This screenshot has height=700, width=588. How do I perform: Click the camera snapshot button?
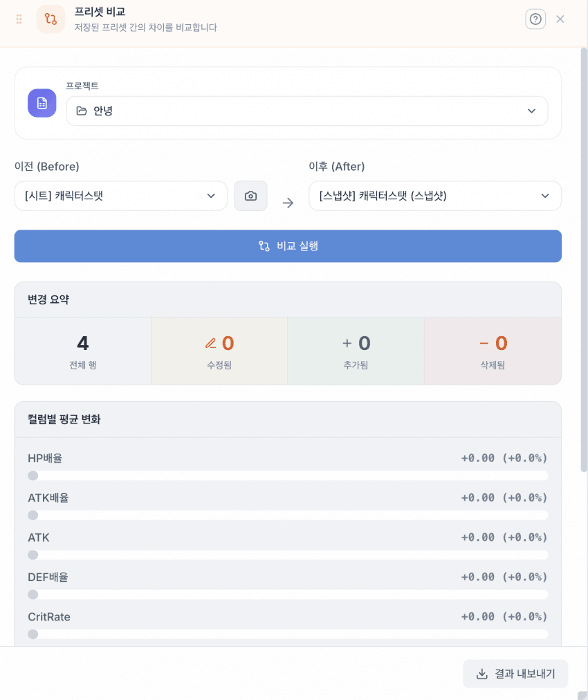click(x=250, y=196)
